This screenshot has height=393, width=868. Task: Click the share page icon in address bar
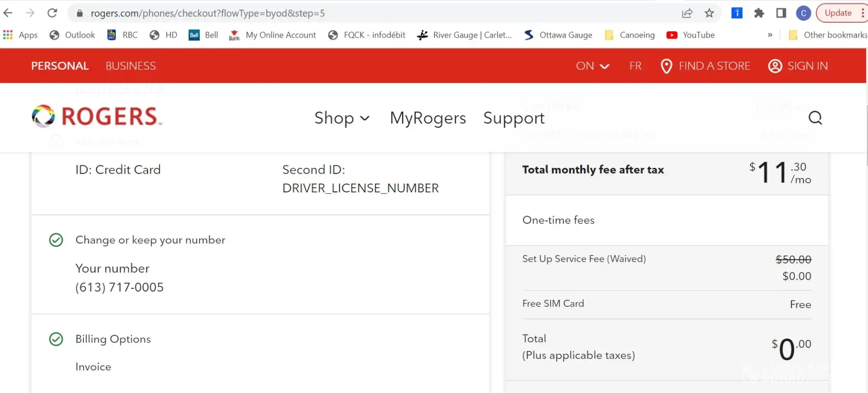coord(687,14)
